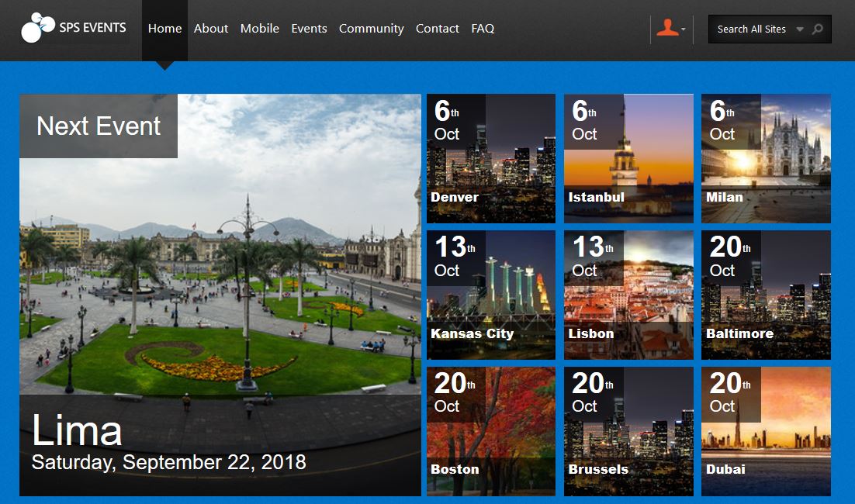The width and height of the screenshot is (855, 504).
Task: Open the Istanbul event tile
Action: 628,157
